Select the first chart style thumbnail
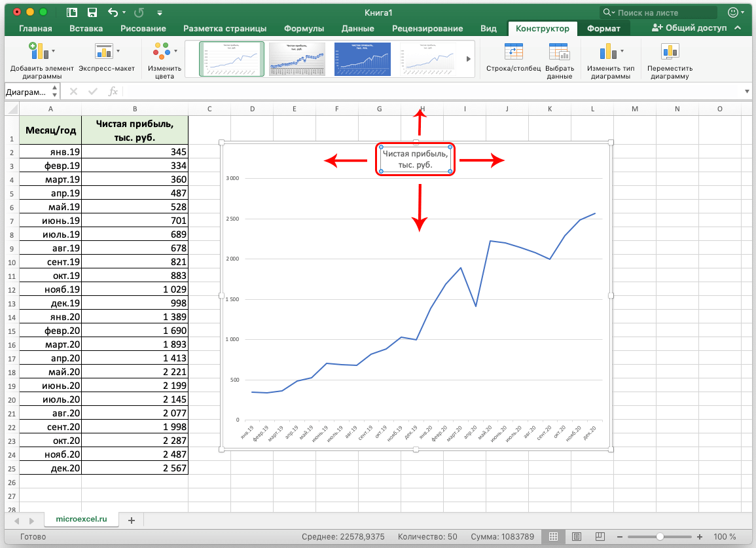This screenshot has height=548, width=756. (x=232, y=59)
